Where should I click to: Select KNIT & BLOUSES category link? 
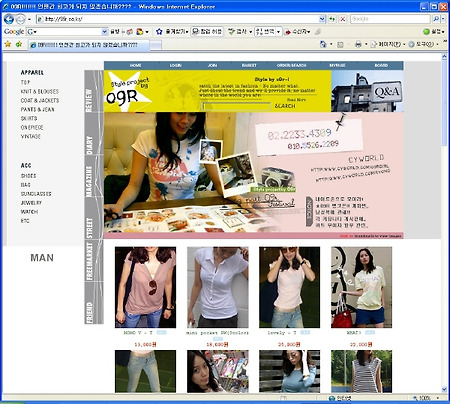click(x=40, y=91)
